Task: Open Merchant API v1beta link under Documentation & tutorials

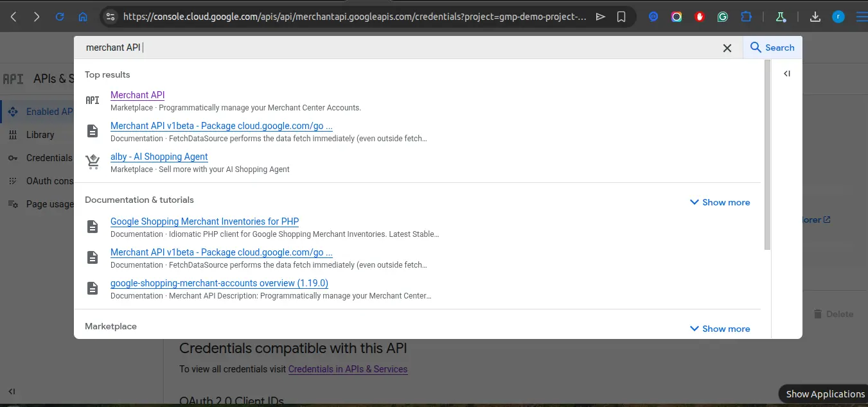Action: (222, 252)
